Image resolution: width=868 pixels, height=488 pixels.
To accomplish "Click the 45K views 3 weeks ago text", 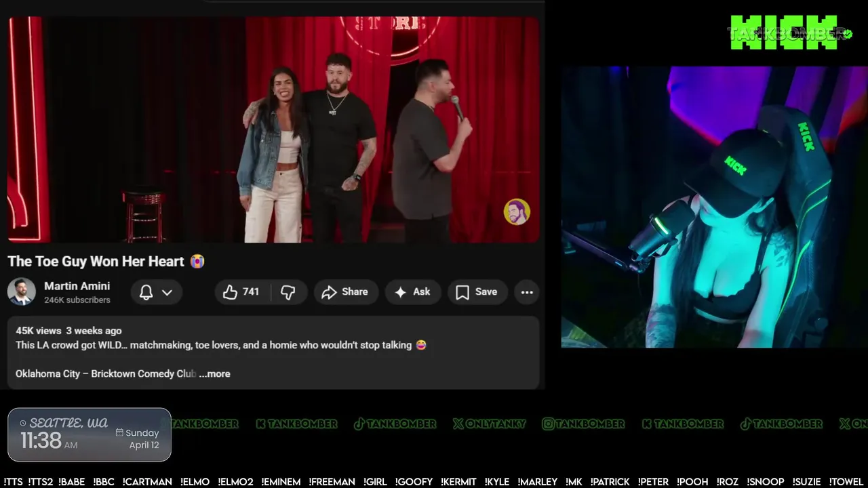I will click(68, 331).
